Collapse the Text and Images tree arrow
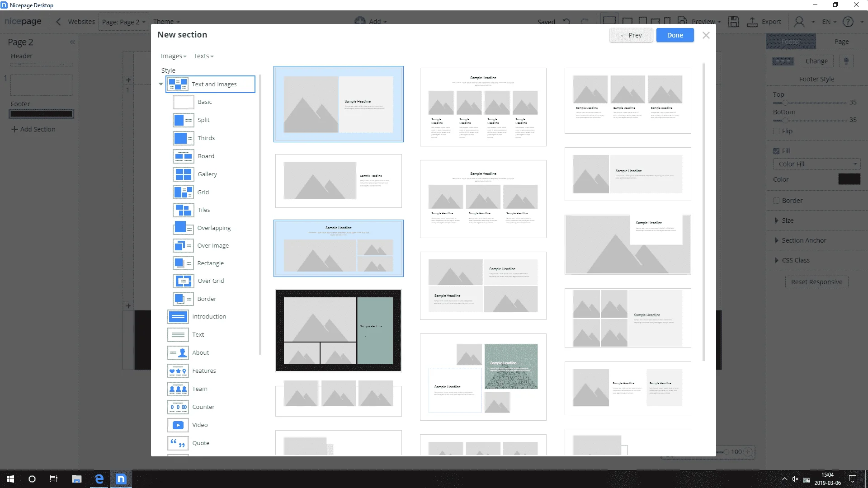Viewport: 868px width, 488px height. coord(161,84)
